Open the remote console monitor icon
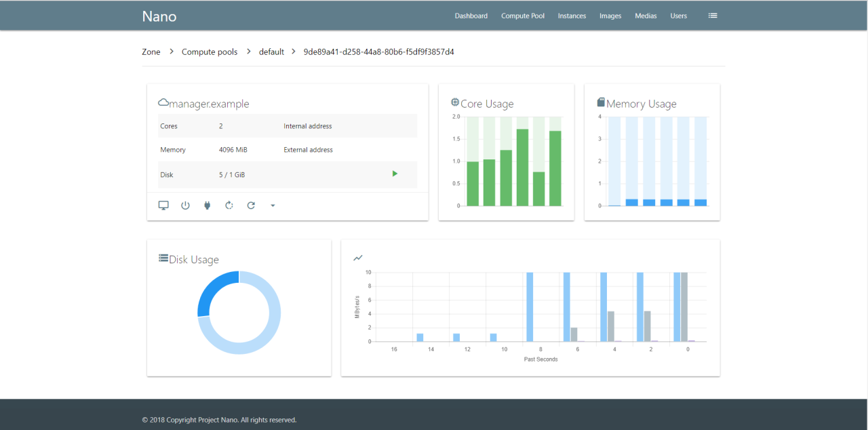Image resolution: width=868 pixels, height=430 pixels. click(163, 206)
